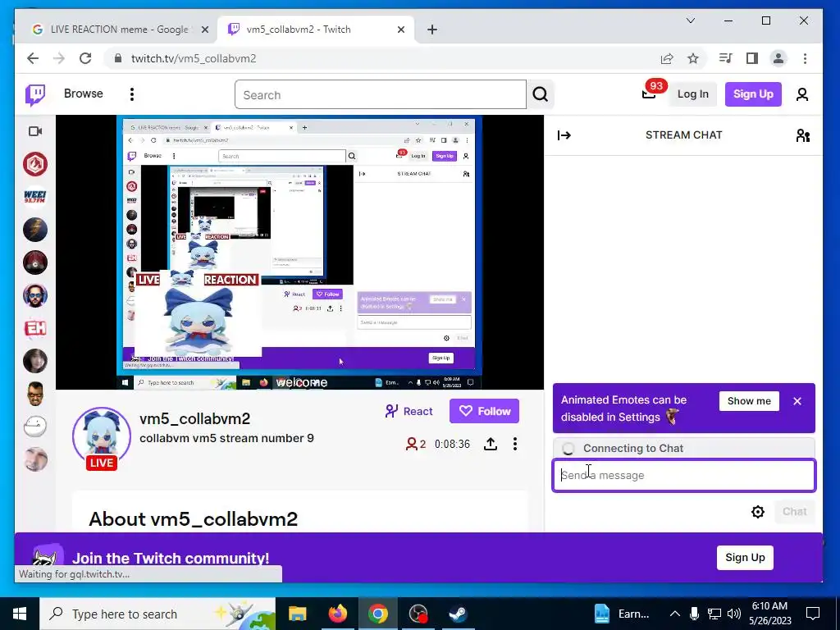Image resolution: width=840 pixels, height=630 pixels.
Task: Click the stream video player
Action: pyautogui.click(x=299, y=253)
